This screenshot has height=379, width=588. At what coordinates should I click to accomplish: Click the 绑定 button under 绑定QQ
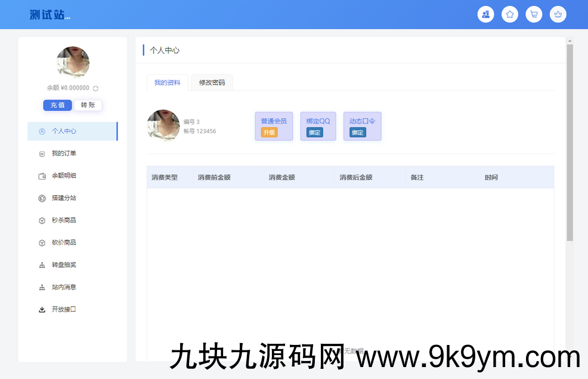tap(314, 133)
